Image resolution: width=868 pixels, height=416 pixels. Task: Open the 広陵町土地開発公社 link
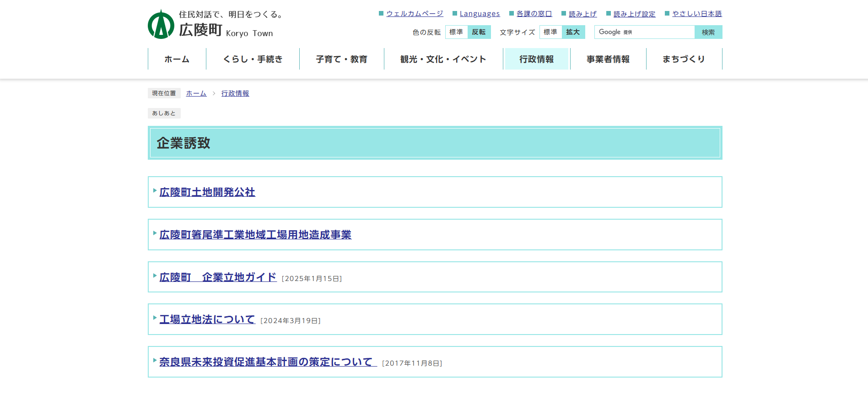[x=207, y=192]
